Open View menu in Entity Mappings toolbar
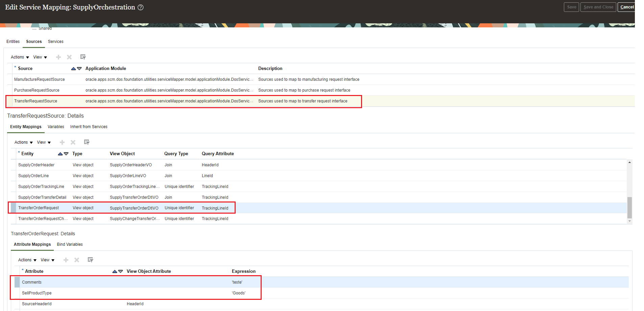The image size is (644, 311). pyautogui.click(x=44, y=142)
